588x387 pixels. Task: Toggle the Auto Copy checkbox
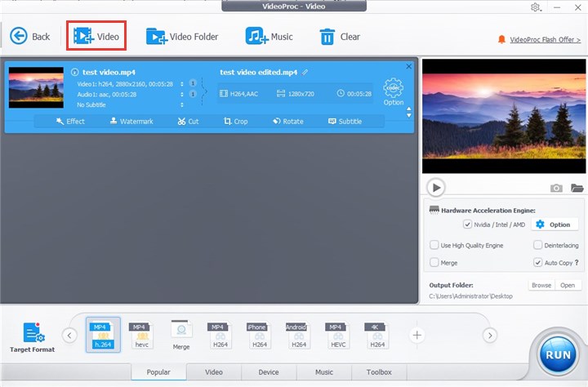pos(537,262)
